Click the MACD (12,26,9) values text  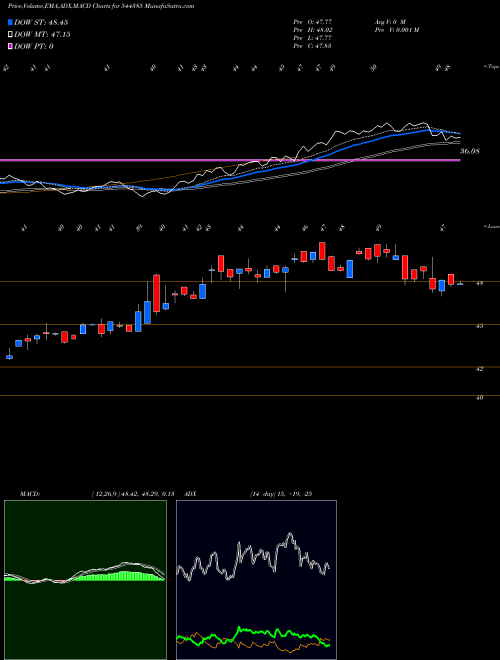pyautogui.click(x=132, y=494)
